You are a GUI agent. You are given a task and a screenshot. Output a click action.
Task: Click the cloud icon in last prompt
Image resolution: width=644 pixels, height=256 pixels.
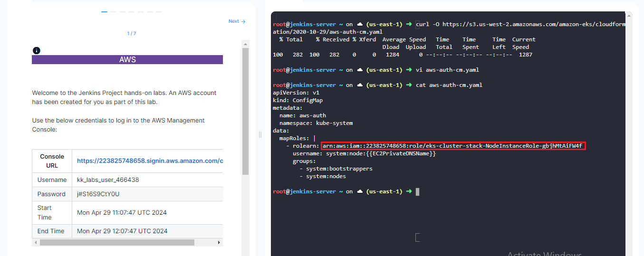coord(360,191)
